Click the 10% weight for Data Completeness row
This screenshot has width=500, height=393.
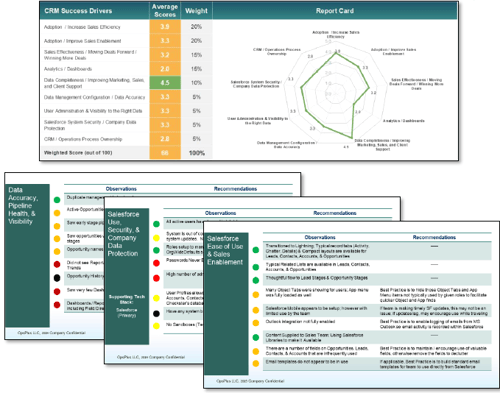[196, 83]
